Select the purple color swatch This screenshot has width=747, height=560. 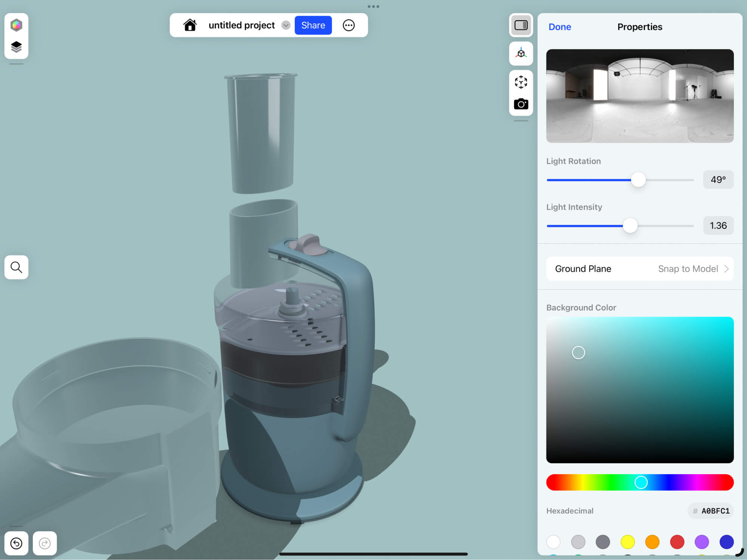(701, 542)
